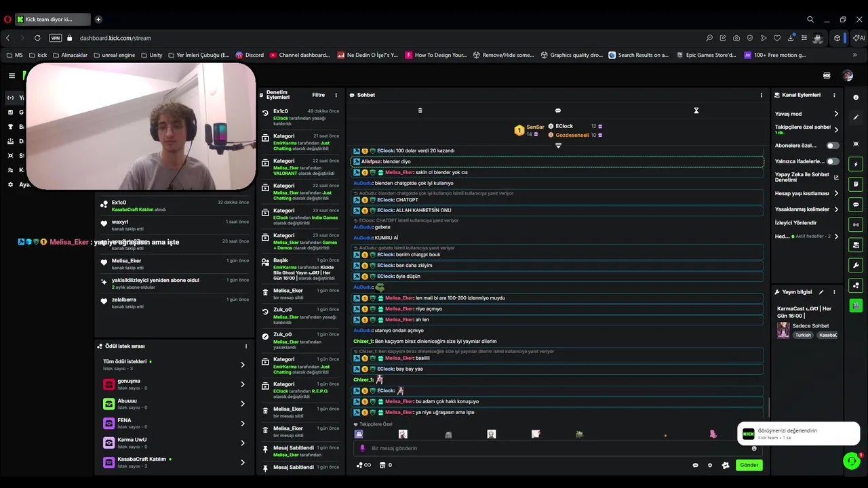The image size is (868, 488).
Task: Switch to the Kick team browser tab
Action: pos(53,19)
